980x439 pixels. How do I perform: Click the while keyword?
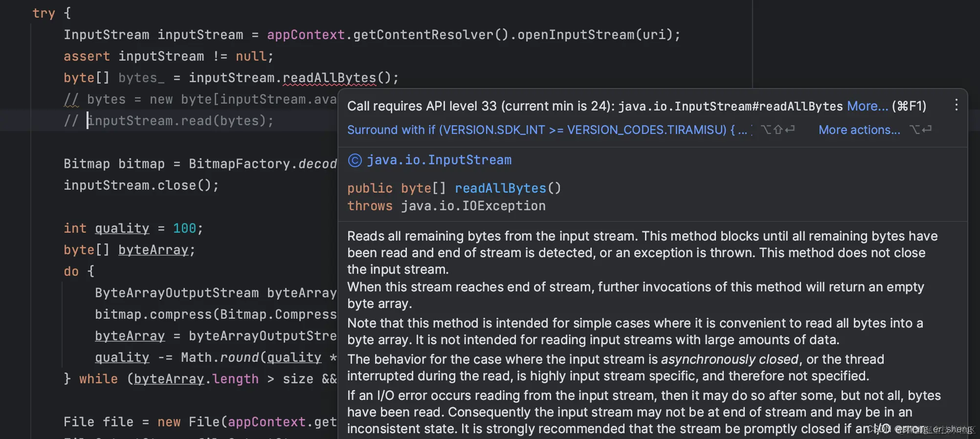(98, 379)
